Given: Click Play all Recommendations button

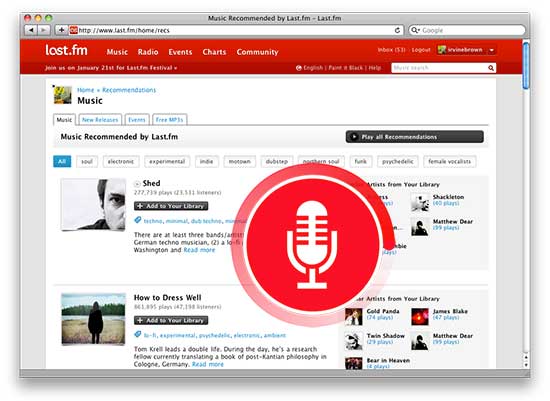Looking at the screenshot, I should point(415,137).
